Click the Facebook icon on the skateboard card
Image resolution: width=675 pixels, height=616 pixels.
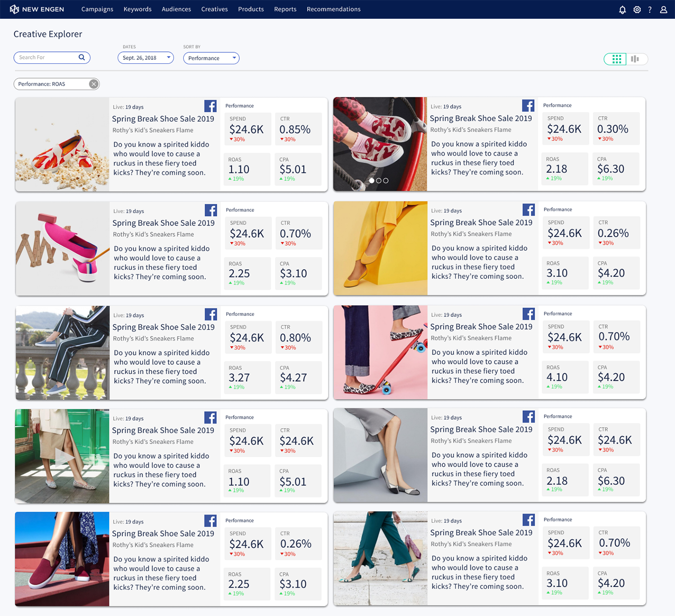coord(529,314)
